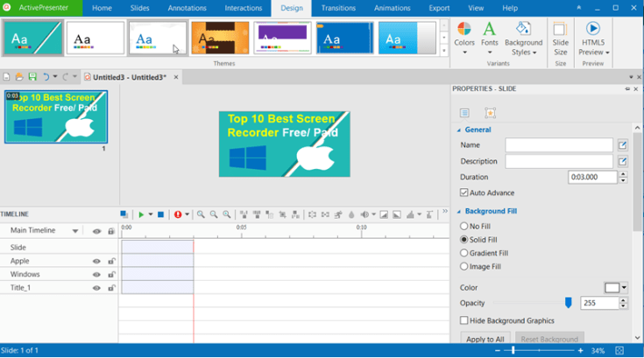
Task: Redo the last action
Action: coord(65,77)
